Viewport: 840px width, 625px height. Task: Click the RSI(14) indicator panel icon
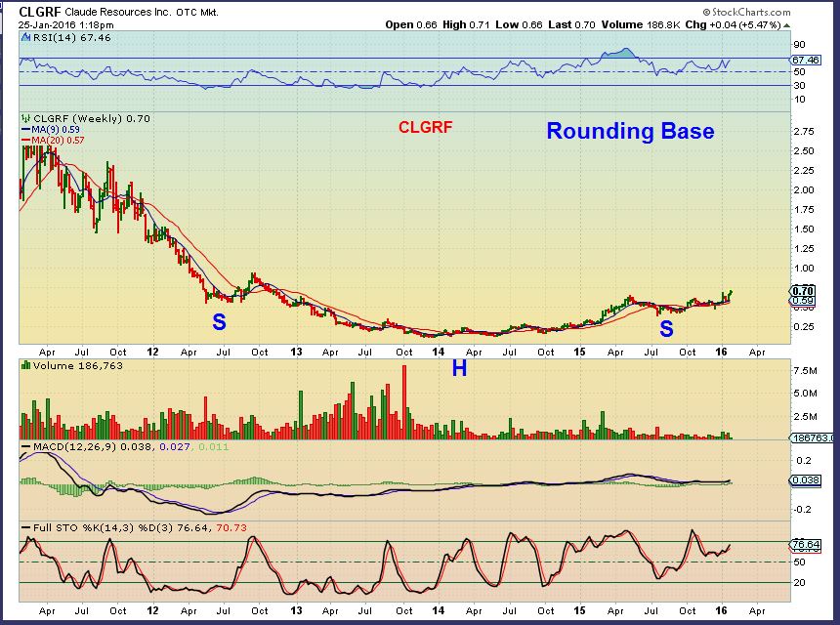pos(25,37)
